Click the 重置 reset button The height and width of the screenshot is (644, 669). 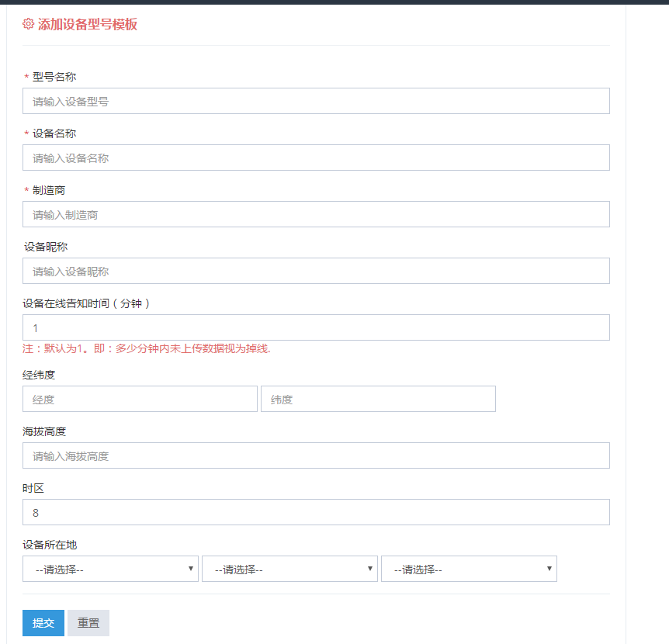[88, 623]
